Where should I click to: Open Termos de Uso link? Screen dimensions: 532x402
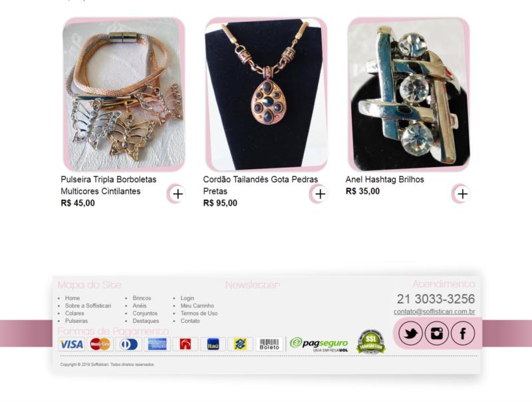coord(199,313)
